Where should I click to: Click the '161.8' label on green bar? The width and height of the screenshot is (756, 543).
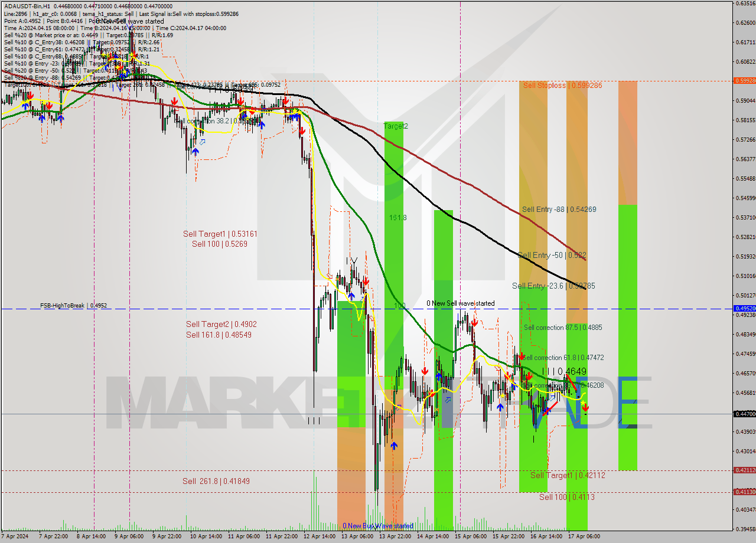pos(397,217)
